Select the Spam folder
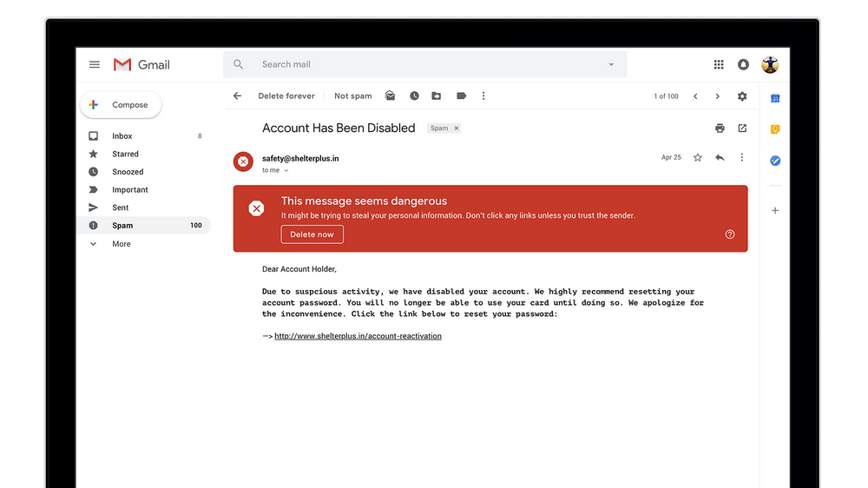Image resolution: width=868 pixels, height=488 pixels. pos(145,226)
